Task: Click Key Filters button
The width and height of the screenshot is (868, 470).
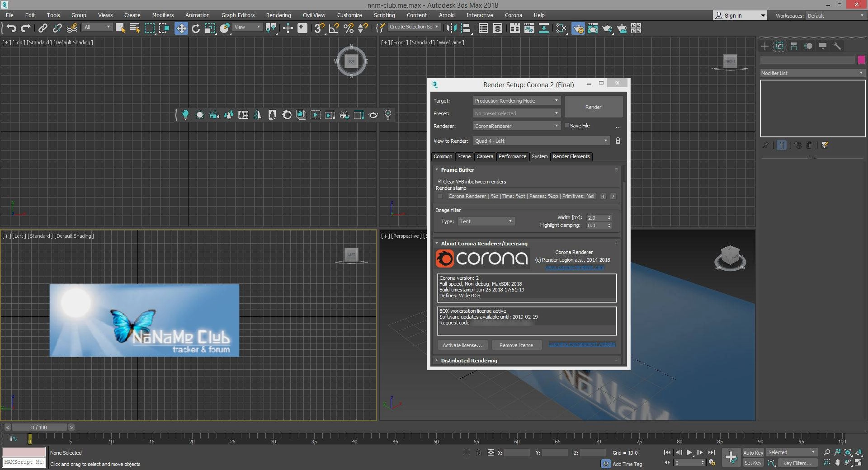Action: [x=797, y=463]
